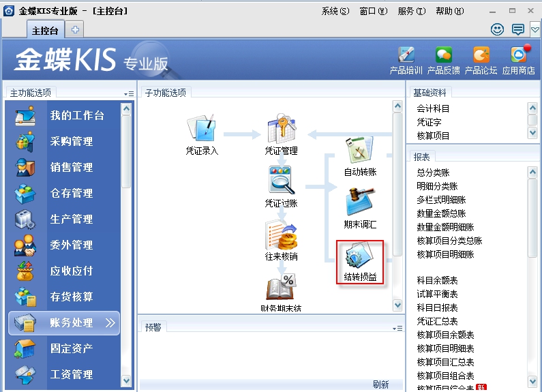
Task: Expand the 主功能选项 panel options dropdown
Action: click(x=128, y=93)
